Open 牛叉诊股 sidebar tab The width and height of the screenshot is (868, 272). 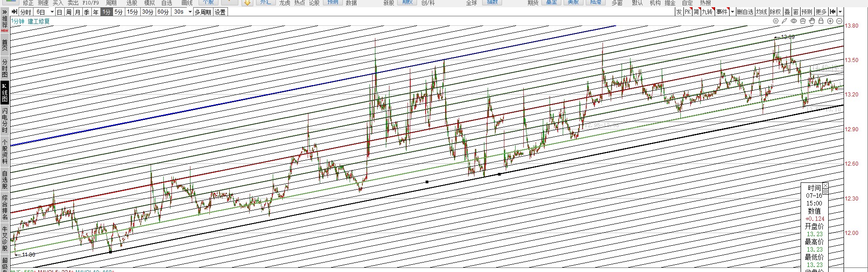tap(5, 239)
